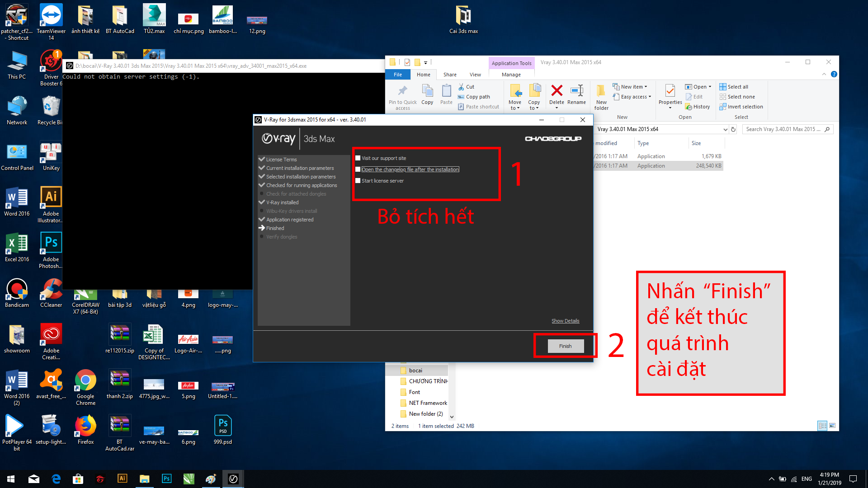
Task: Click the Rename icon in ribbon
Action: (576, 91)
